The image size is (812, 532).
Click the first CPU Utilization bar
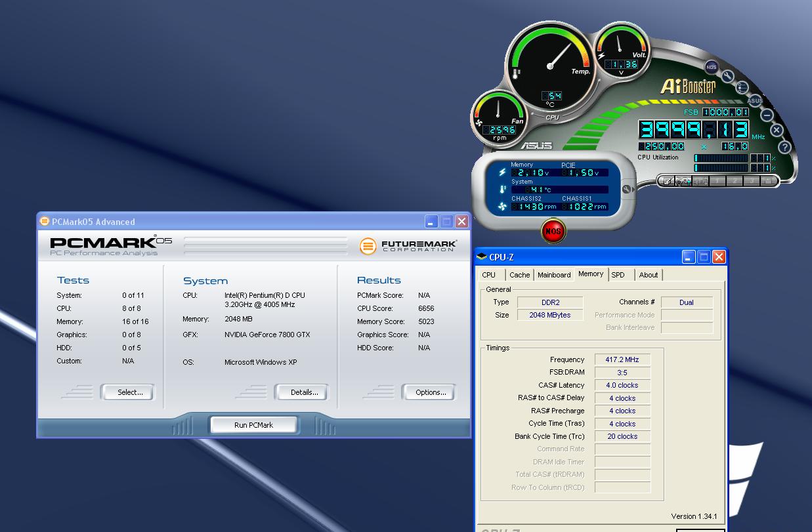coord(721,158)
